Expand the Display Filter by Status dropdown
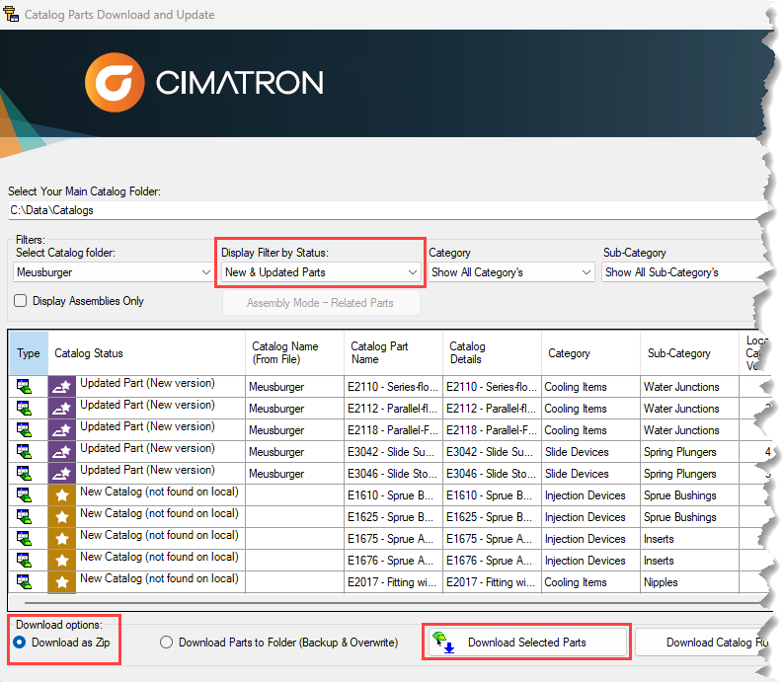Viewport: 784px width, 682px height. pos(320,272)
